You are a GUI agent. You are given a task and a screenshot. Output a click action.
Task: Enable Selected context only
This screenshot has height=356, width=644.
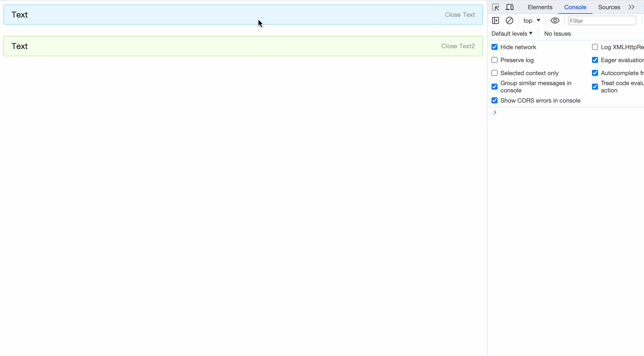click(494, 73)
